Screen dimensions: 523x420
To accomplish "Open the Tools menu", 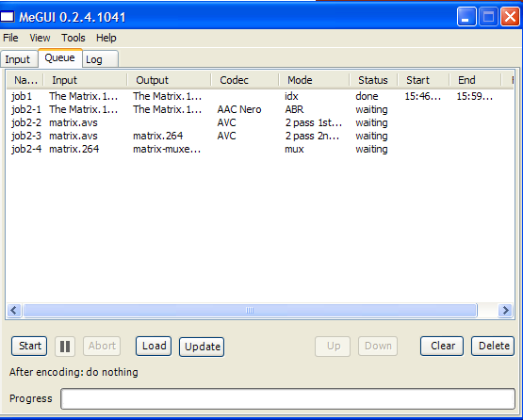I will (74, 38).
